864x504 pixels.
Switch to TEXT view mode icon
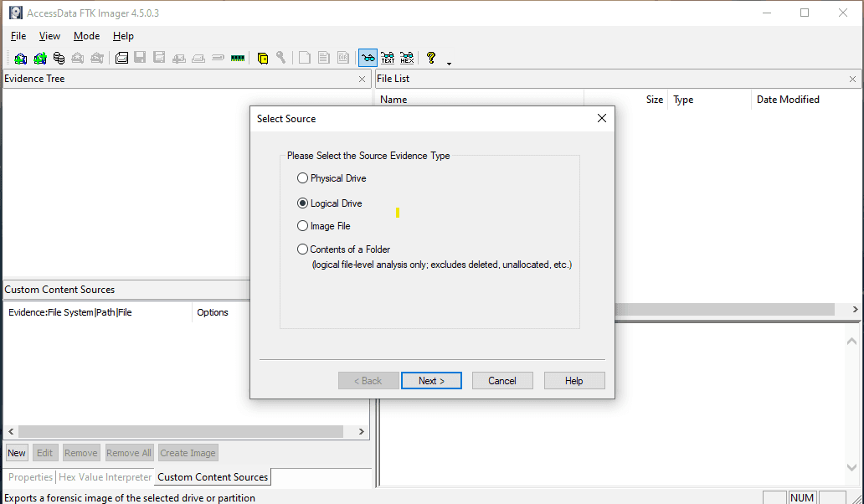(388, 57)
